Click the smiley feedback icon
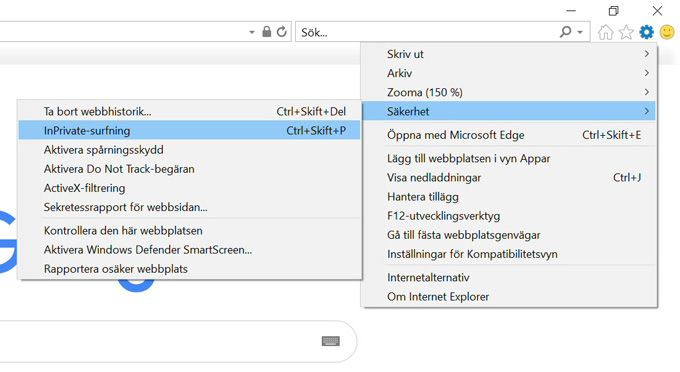Image resolution: width=680 pixels, height=372 pixels. [x=667, y=32]
